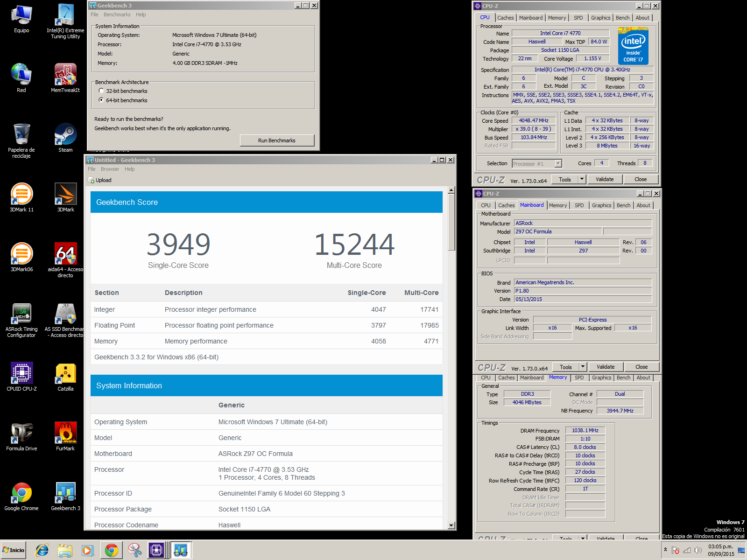747x560 pixels.
Task: Open ASRock Timing Configurator icon
Action: point(21,320)
